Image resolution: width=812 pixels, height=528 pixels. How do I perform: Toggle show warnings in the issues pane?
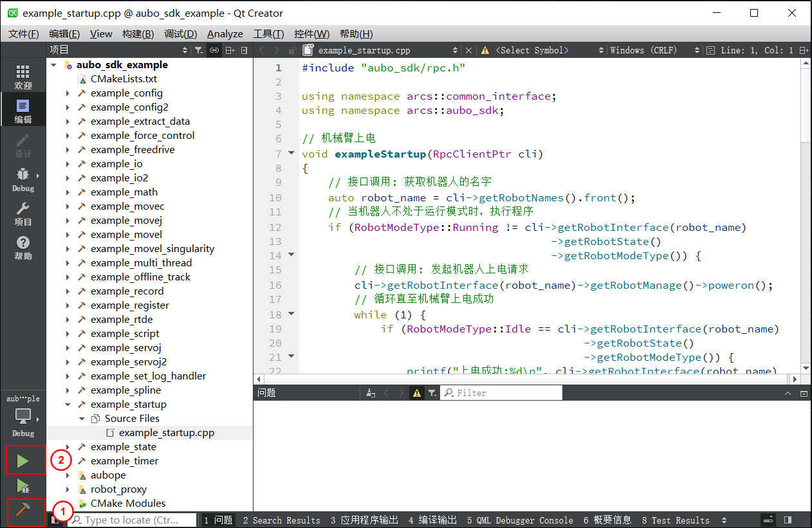[417, 393]
